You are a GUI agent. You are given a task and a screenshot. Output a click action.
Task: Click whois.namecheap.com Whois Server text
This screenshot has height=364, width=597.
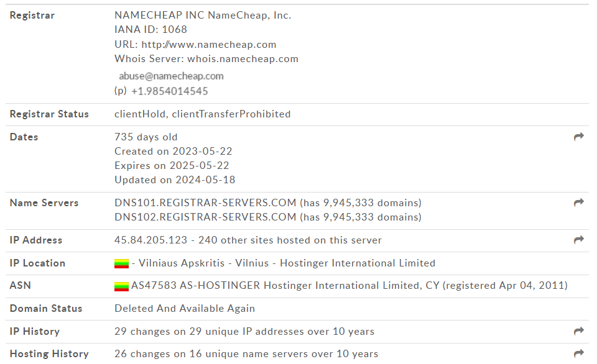(243, 59)
